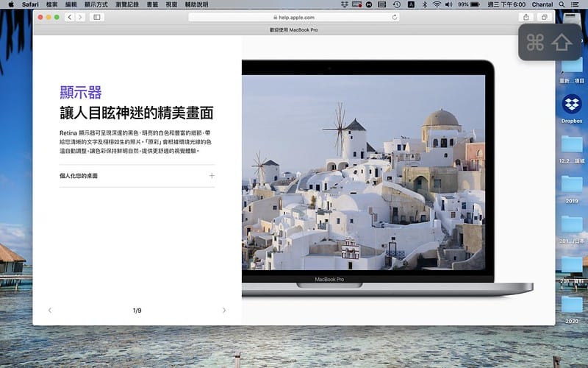The height and width of the screenshot is (368, 588).
Task: Open Dropbox menu bar icon
Action: (344, 4)
